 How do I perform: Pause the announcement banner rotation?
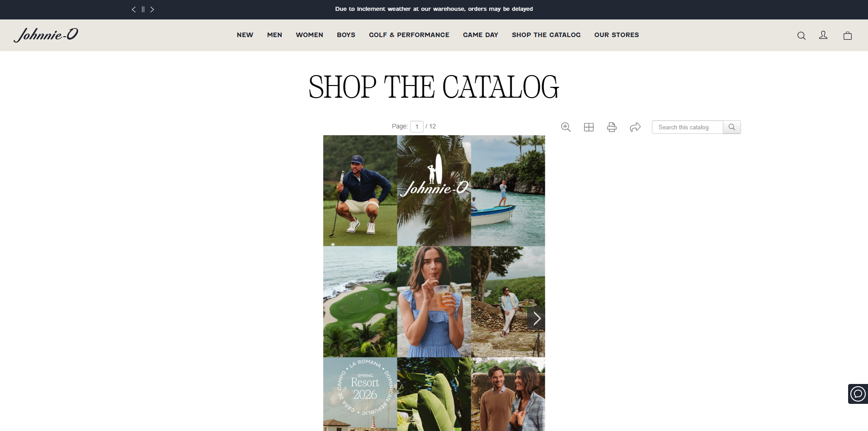[143, 9]
